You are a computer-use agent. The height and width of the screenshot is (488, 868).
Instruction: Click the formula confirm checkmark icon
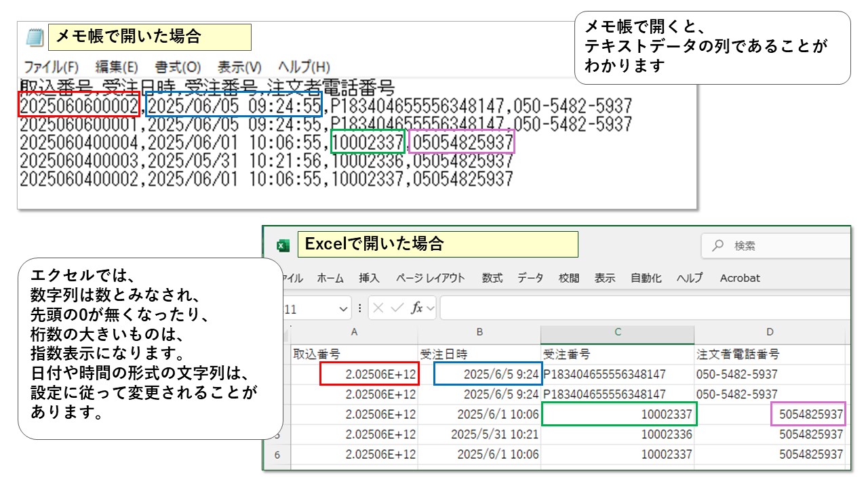pos(397,308)
